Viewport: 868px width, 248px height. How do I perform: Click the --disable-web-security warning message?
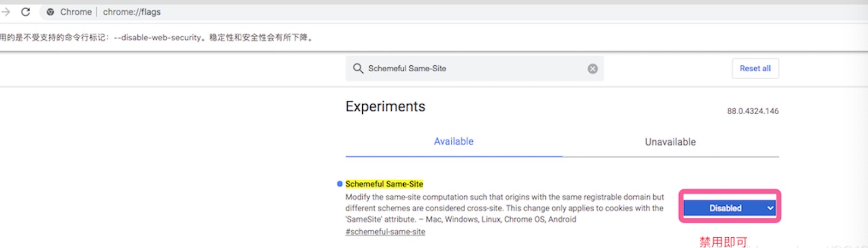coord(157,37)
